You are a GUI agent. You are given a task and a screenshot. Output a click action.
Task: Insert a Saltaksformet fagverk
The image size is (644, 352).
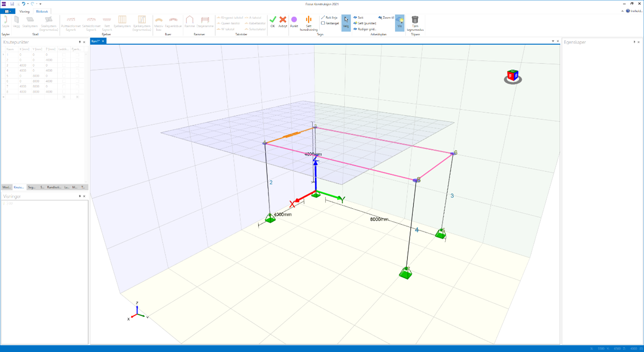91,23
